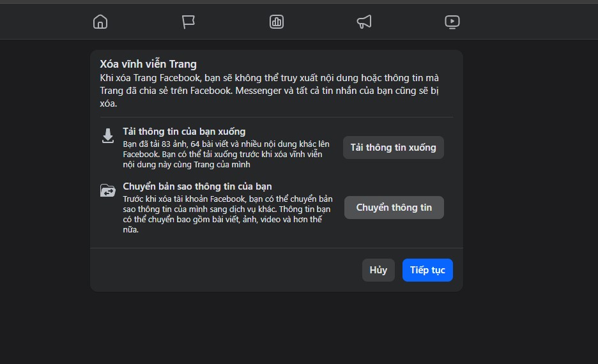Screen dimensions: 598x364
Task: Open the insights bar chart icon
Action: click(x=277, y=22)
